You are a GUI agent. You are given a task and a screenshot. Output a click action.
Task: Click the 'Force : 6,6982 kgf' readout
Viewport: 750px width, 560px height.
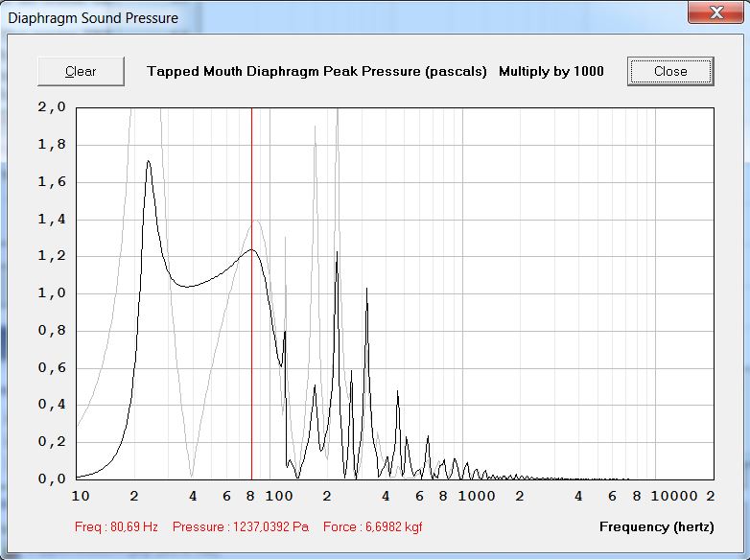tap(373, 527)
